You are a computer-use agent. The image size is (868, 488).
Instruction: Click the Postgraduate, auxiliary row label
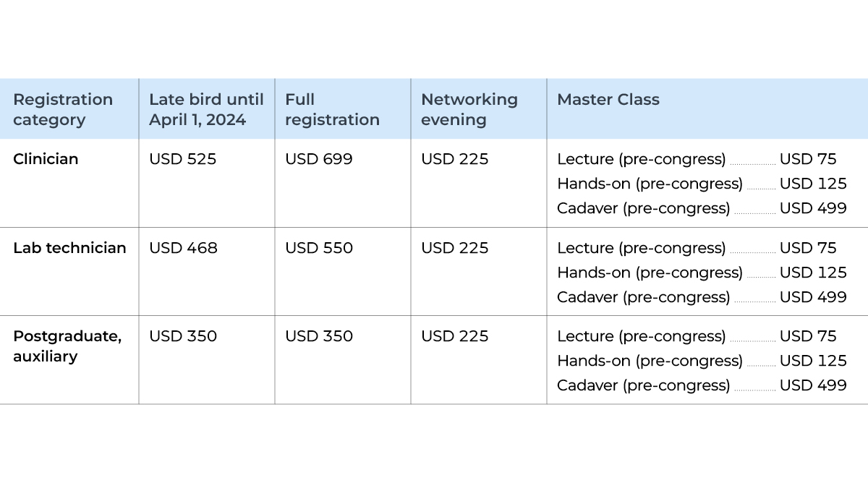coord(67,346)
